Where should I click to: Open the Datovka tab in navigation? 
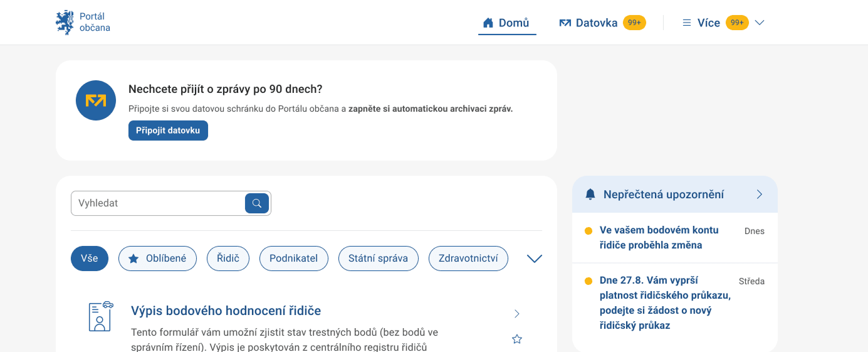(x=589, y=23)
